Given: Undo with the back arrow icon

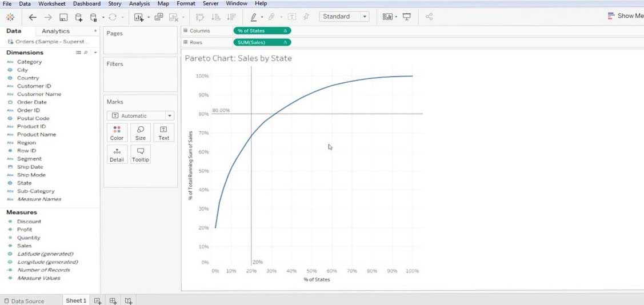Looking at the screenshot, I should tap(33, 17).
